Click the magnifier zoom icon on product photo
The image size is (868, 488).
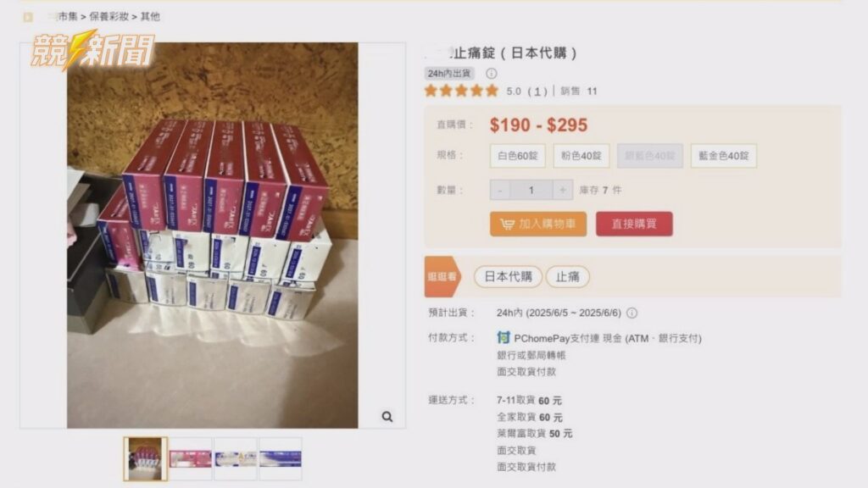387,417
